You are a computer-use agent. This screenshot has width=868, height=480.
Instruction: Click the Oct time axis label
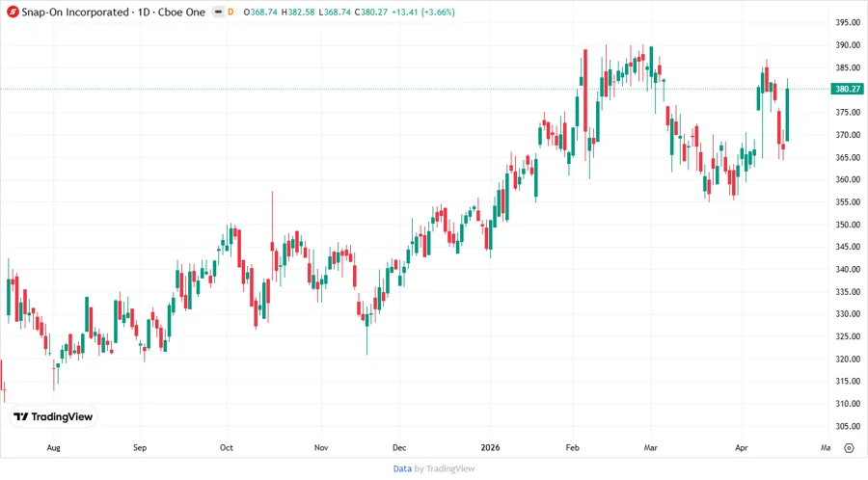point(227,447)
